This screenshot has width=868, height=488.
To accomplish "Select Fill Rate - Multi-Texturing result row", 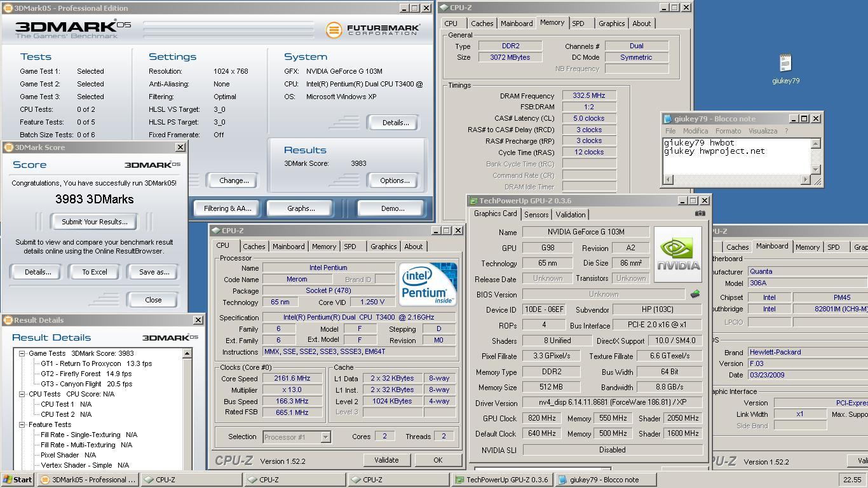I will pos(86,445).
